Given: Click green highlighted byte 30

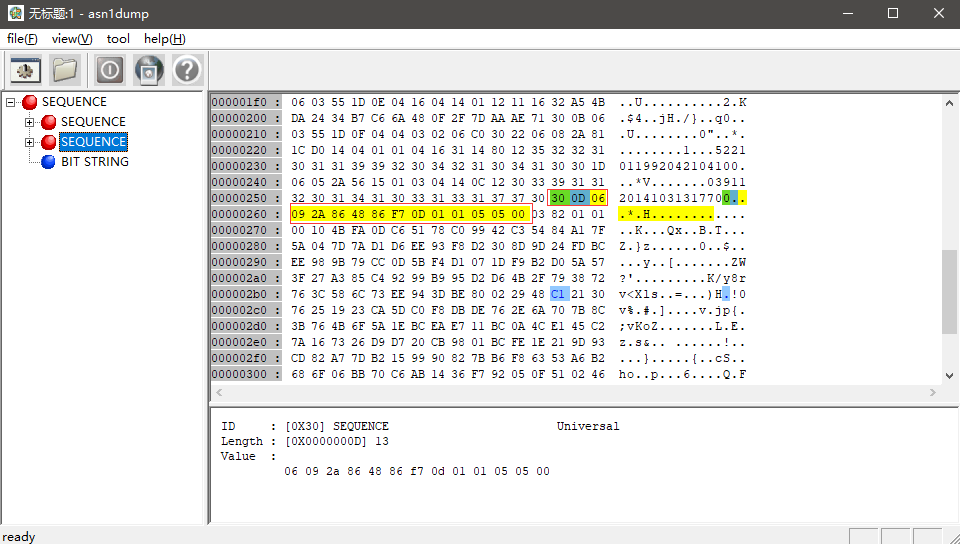Looking at the screenshot, I should point(558,198).
